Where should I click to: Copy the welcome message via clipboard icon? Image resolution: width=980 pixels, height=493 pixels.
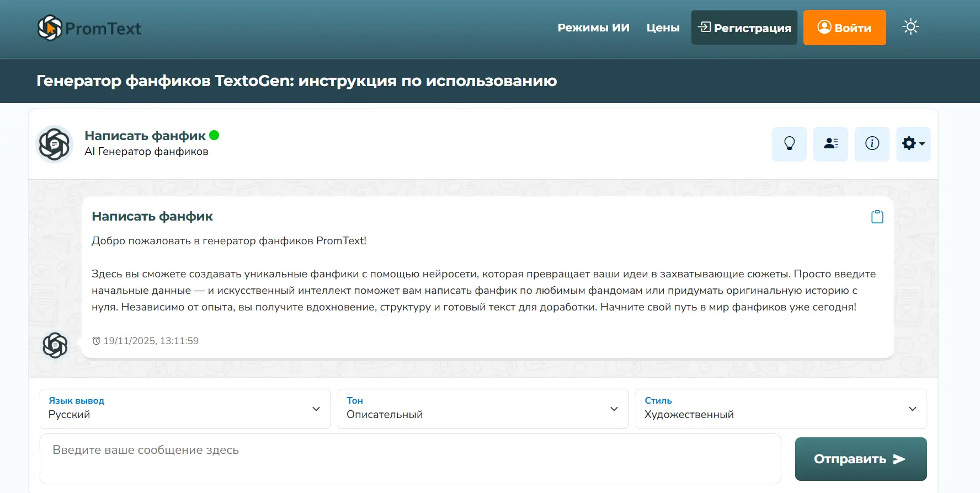click(x=877, y=217)
